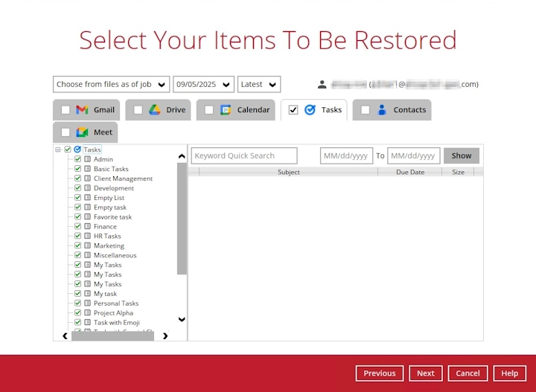This screenshot has height=392, width=536.
Task: Click the list icon beside Finance
Action: pos(87,227)
